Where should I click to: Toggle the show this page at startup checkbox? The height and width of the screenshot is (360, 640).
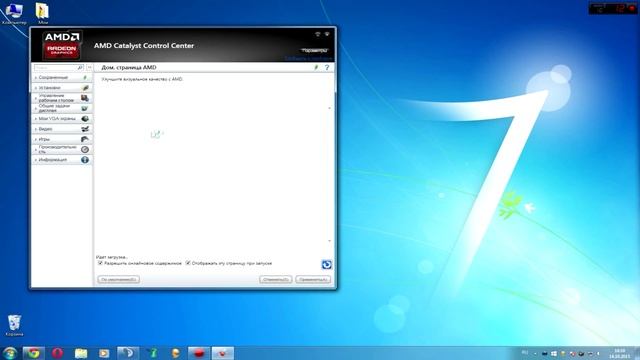[188, 263]
